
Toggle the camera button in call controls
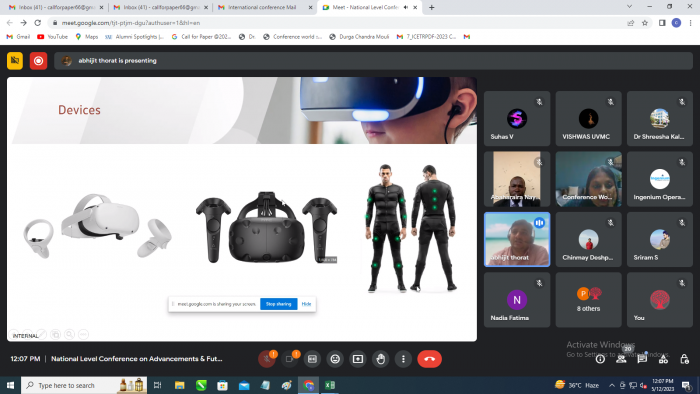coord(289,359)
